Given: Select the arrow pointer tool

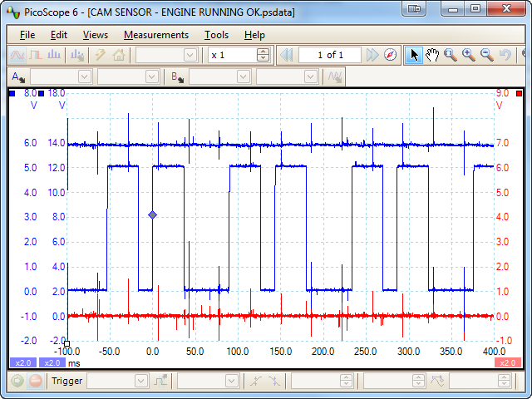Looking at the screenshot, I should click(x=415, y=55).
